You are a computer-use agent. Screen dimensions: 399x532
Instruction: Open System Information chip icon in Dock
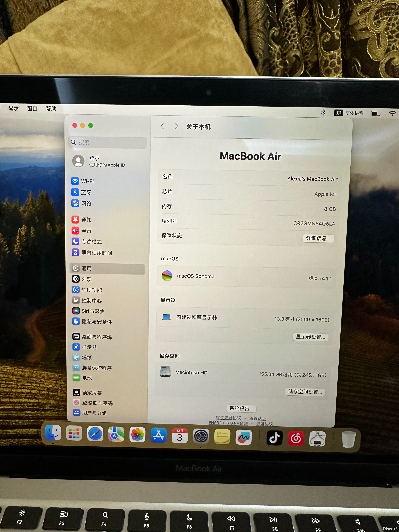pos(317,439)
